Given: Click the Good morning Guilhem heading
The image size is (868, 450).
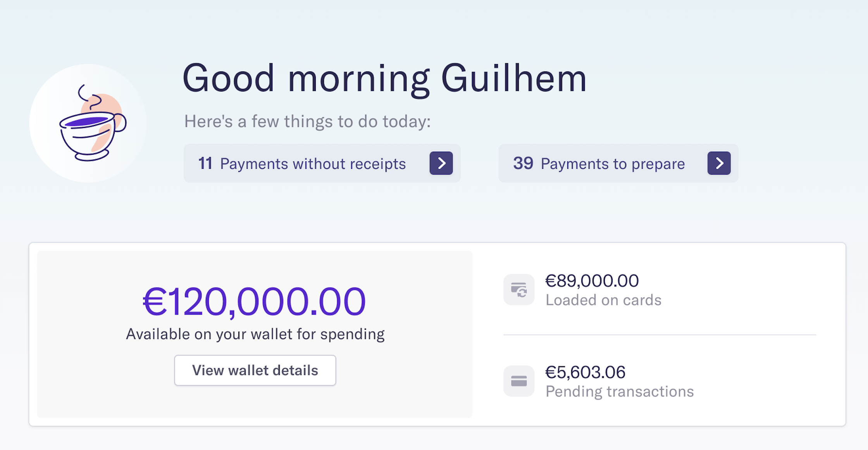Looking at the screenshot, I should pos(385,80).
